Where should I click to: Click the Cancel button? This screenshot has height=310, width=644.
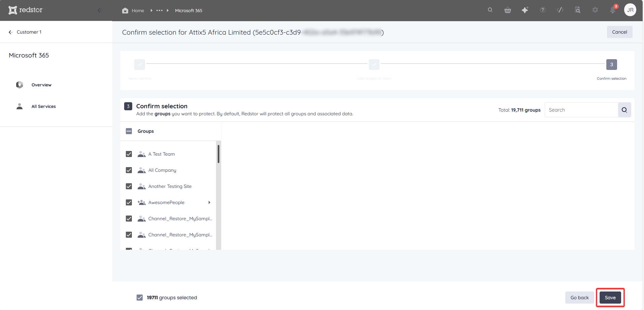pyautogui.click(x=619, y=32)
